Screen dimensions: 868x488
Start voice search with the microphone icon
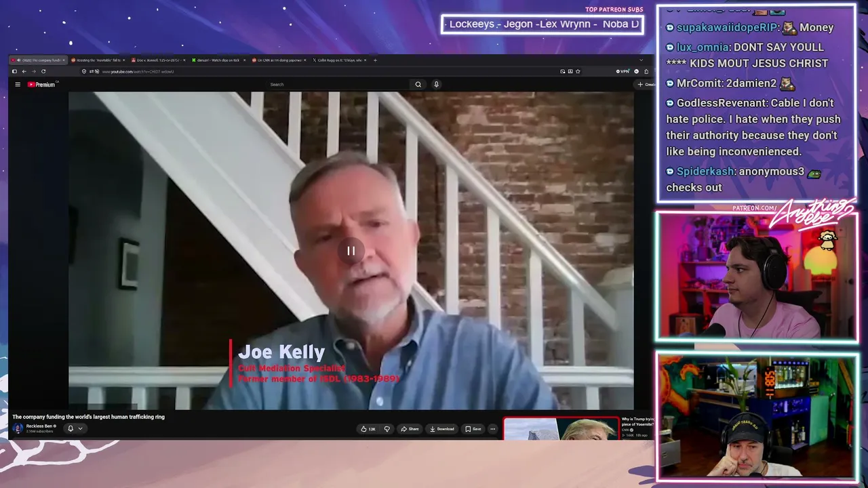[436, 85]
